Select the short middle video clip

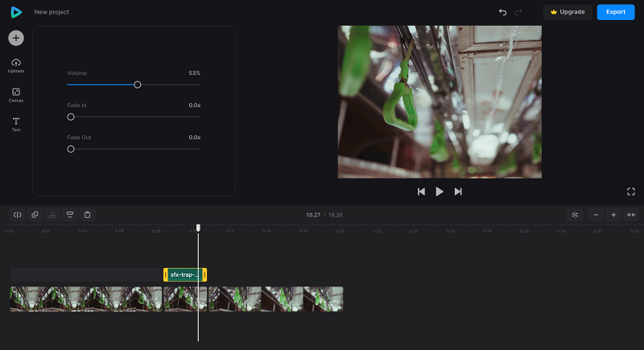coord(185,299)
